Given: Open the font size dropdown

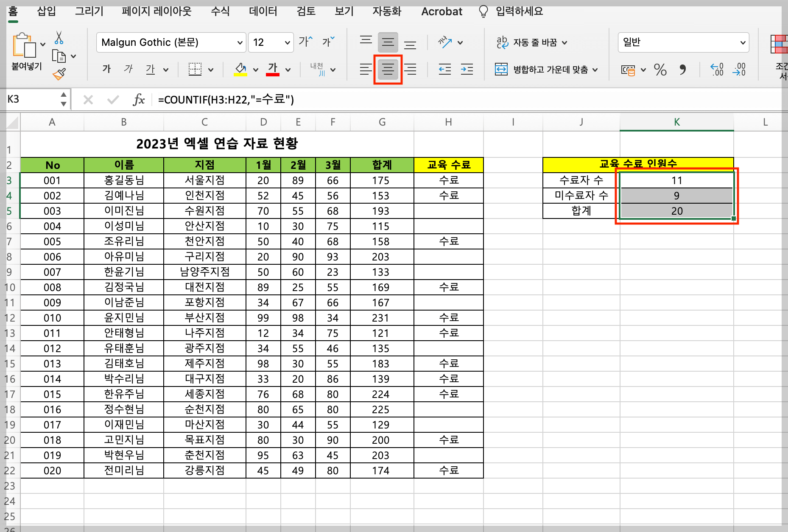Looking at the screenshot, I should pos(287,42).
